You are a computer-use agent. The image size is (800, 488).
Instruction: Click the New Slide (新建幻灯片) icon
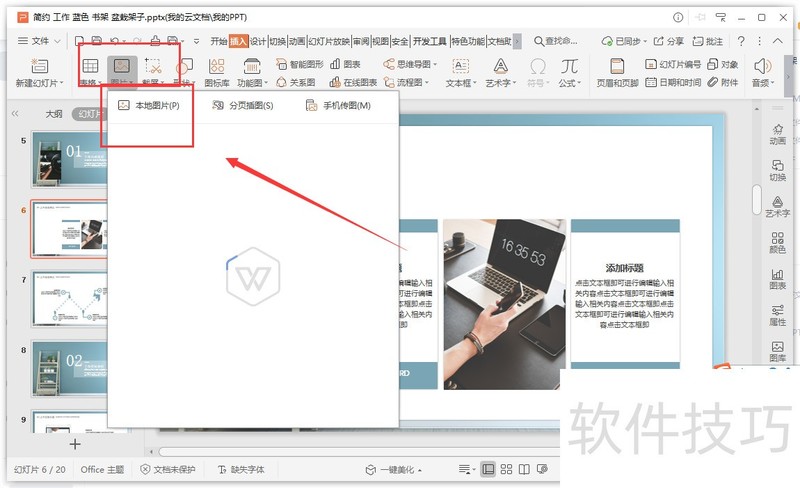(39, 66)
